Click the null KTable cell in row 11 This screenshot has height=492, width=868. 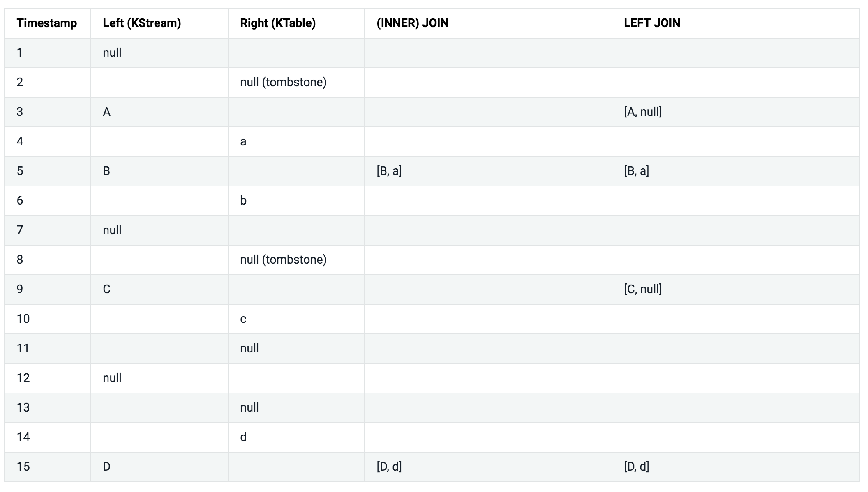[x=249, y=348]
